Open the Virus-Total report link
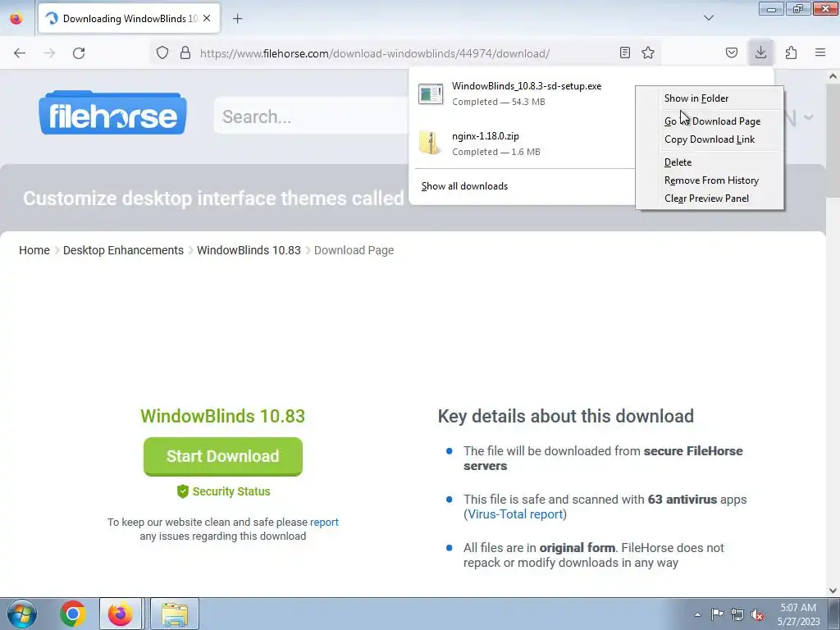The width and height of the screenshot is (840, 630). click(515, 514)
